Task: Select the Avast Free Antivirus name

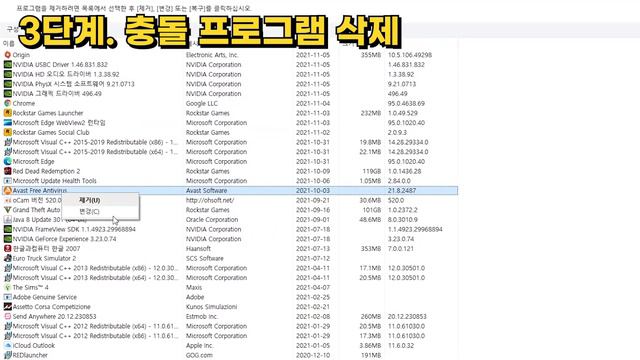Action: [40, 191]
